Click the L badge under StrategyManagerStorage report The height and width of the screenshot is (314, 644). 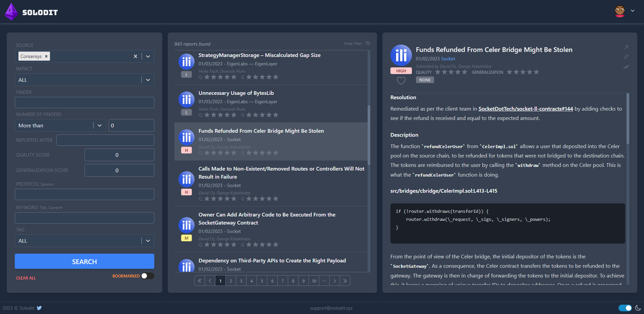pos(187,74)
